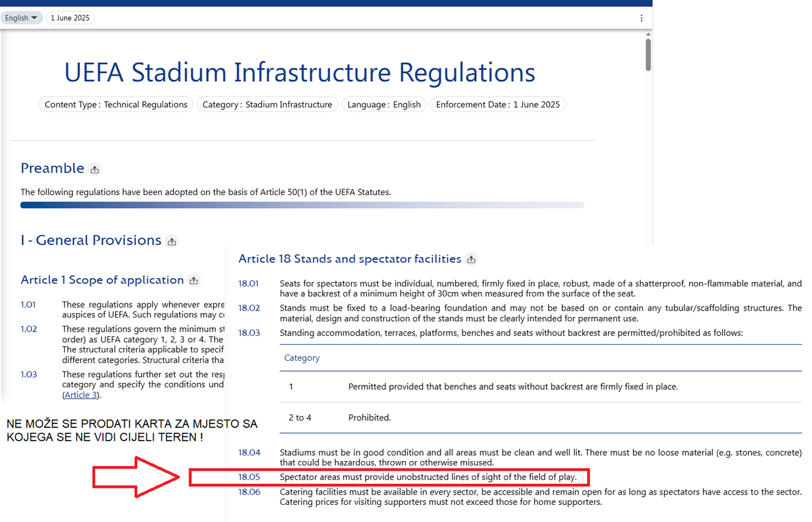The height and width of the screenshot is (522, 812).
Task: Click the unobstructed lines of sight sentence
Action: tap(428, 477)
